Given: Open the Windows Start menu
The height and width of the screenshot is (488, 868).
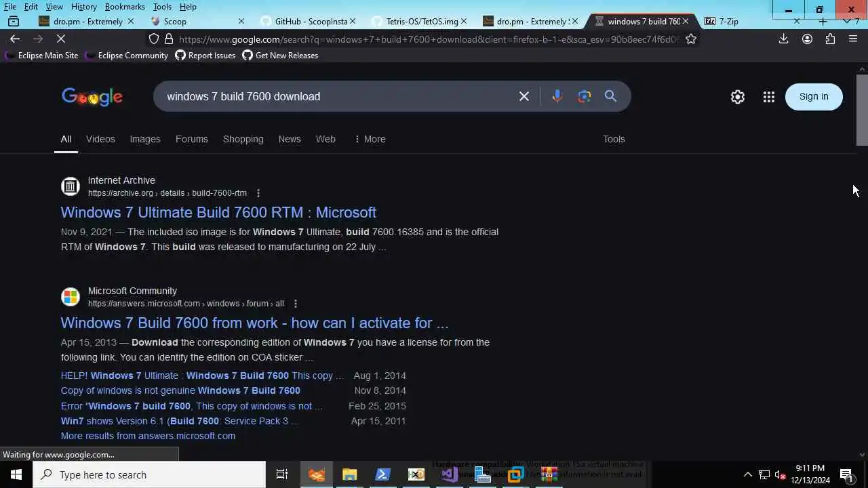Looking at the screenshot, I should point(16,474).
